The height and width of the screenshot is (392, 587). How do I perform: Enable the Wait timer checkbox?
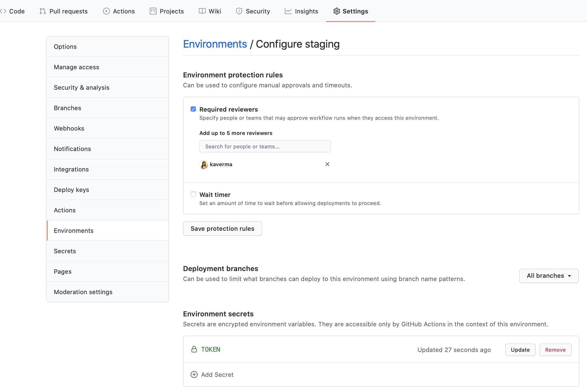tap(193, 194)
